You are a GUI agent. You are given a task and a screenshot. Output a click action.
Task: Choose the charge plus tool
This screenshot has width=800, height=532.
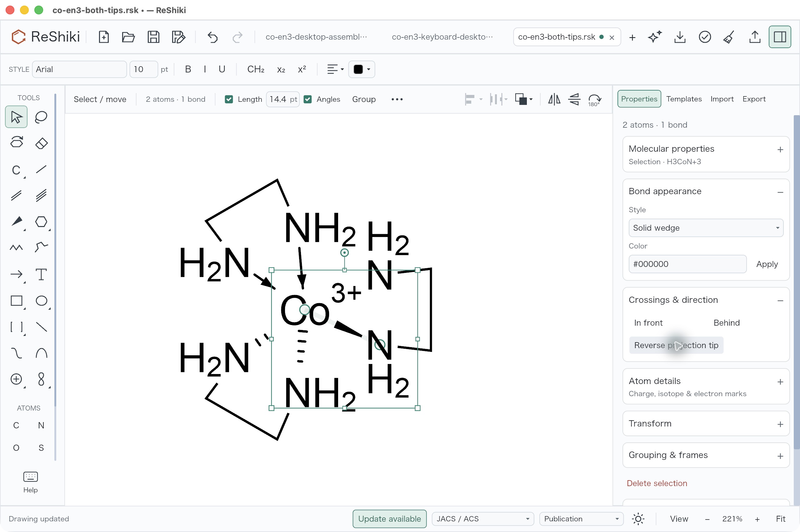[16, 379]
